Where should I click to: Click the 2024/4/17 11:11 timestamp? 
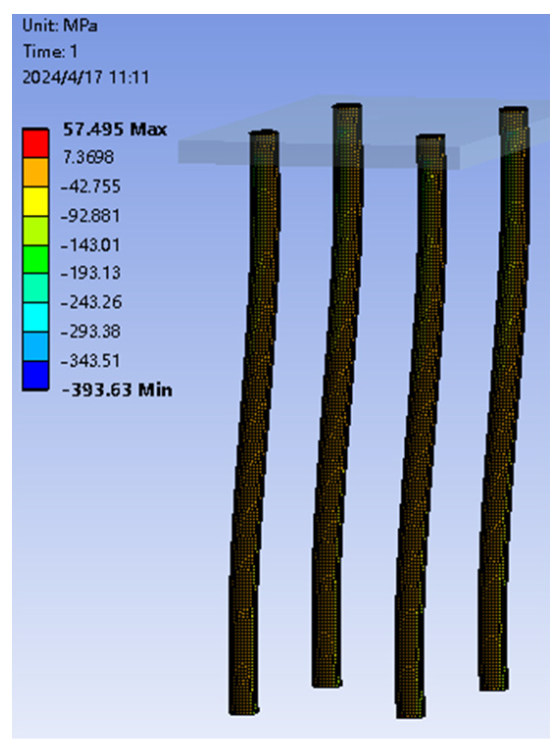[x=86, y=77]
